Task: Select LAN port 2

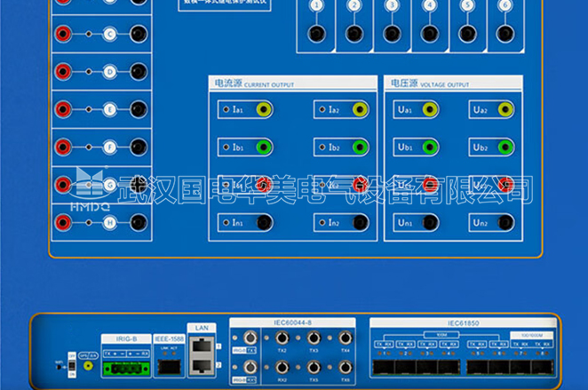Action: click(202, 366)
